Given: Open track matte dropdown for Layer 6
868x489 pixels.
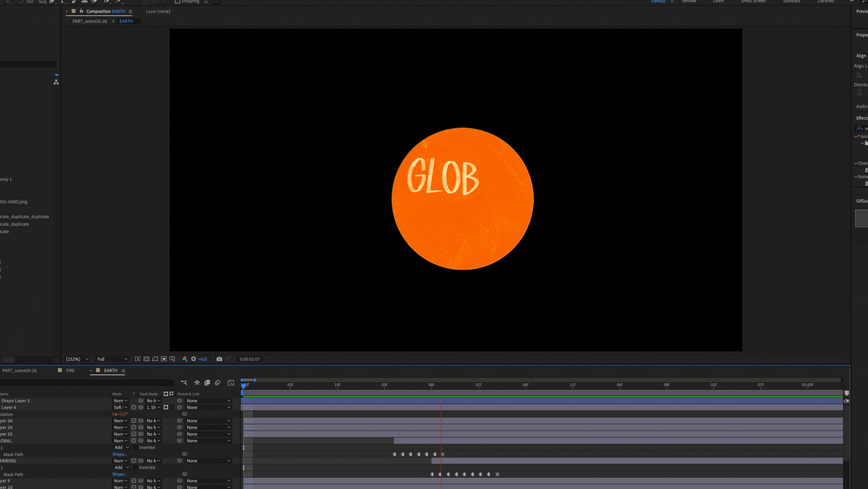Looking at the screenshot, I should click(x=153, y=408).
